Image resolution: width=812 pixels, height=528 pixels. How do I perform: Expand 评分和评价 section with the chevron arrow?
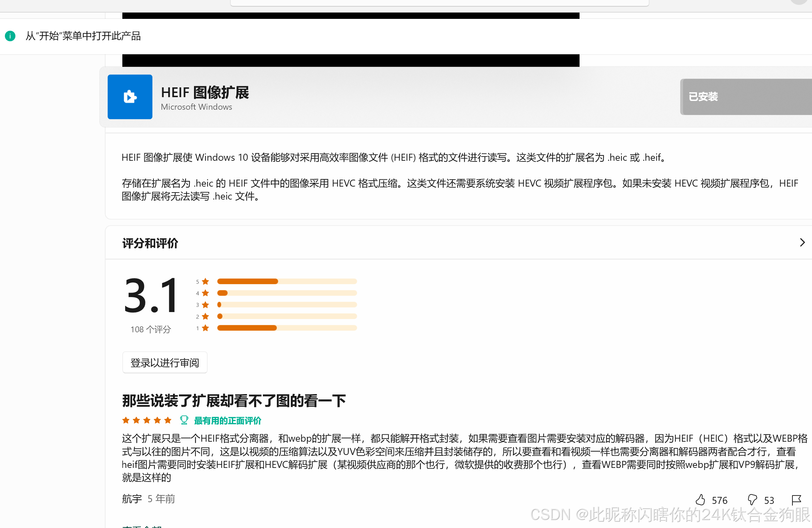(802, 243)
